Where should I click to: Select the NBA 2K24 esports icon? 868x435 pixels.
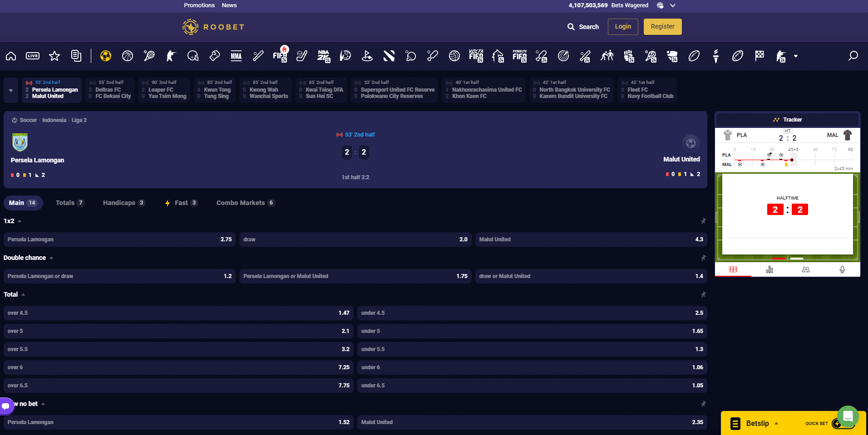coord(324,56)
